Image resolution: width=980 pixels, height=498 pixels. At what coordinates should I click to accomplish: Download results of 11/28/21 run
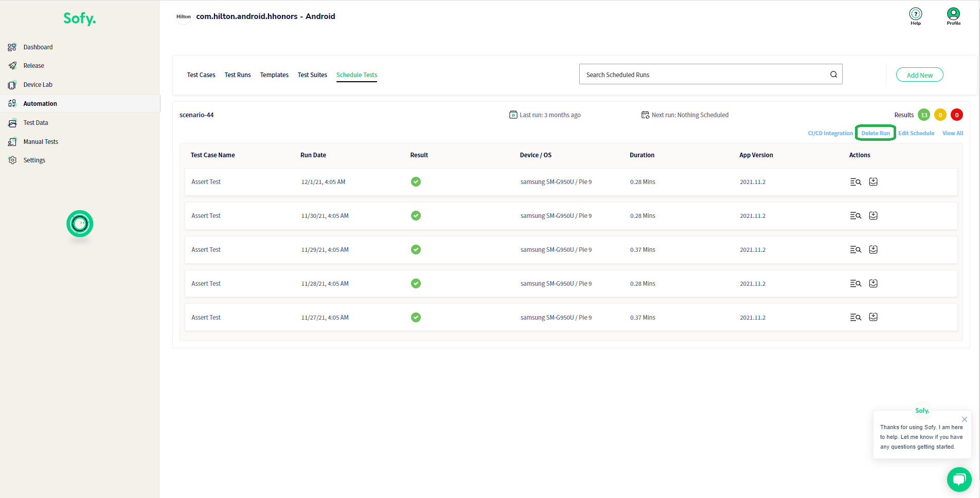(x=874, y=283)
